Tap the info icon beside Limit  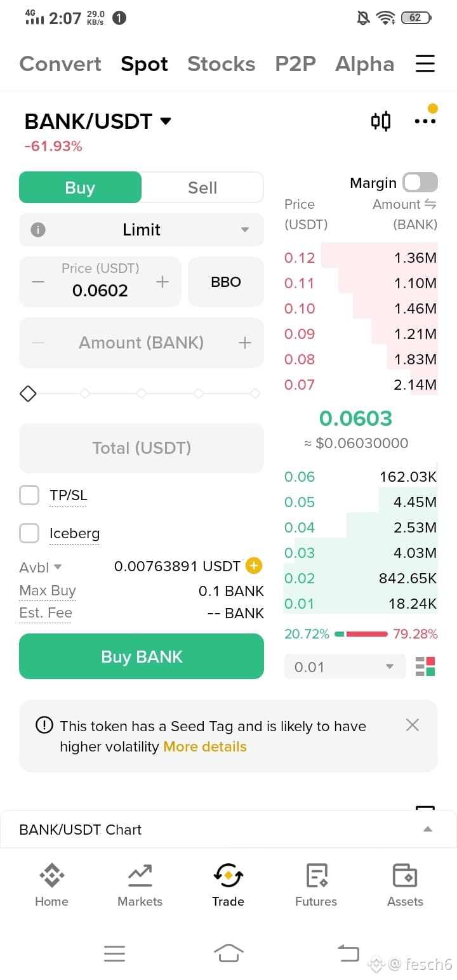point(38,230)
